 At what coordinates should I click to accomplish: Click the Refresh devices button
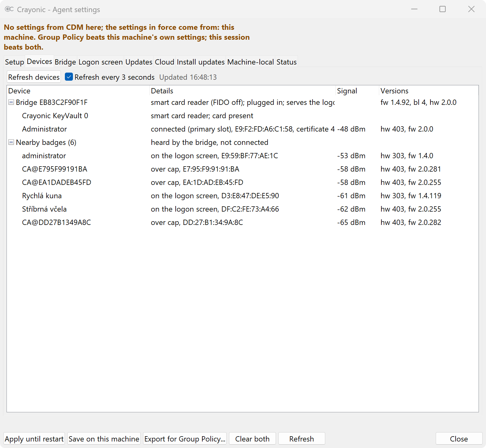34,77
